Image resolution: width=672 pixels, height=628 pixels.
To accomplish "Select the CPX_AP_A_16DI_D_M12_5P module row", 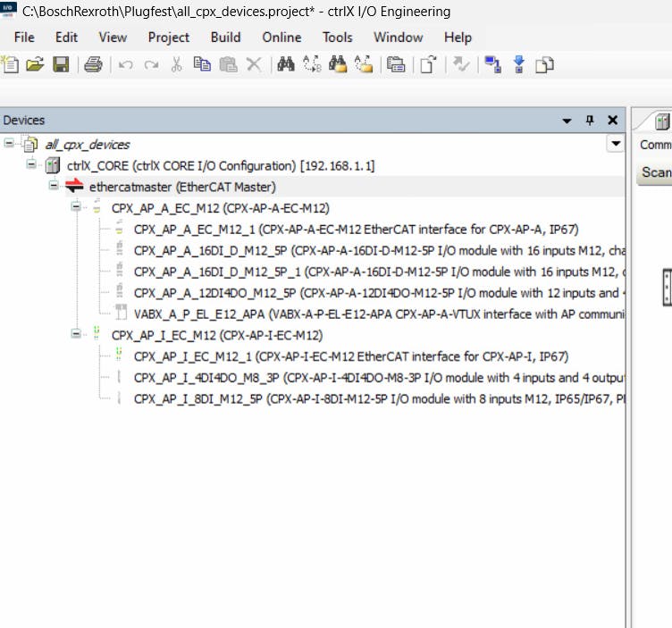I will click(379, 251).
